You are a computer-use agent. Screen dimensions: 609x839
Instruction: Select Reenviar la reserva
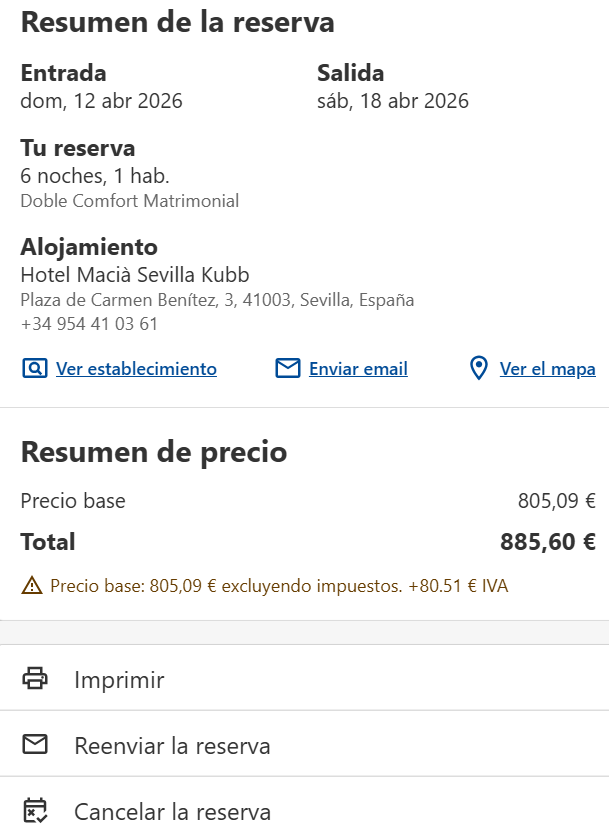point(172,746)
